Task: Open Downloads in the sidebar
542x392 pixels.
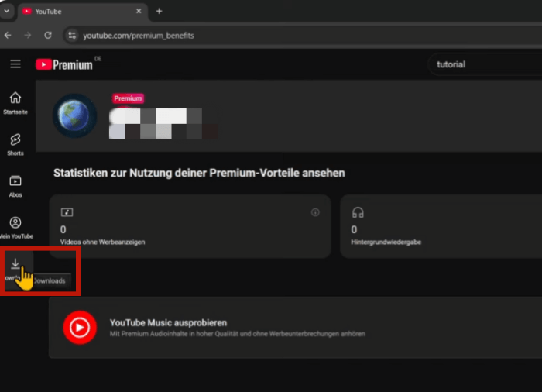Action: tap(16, 270)
